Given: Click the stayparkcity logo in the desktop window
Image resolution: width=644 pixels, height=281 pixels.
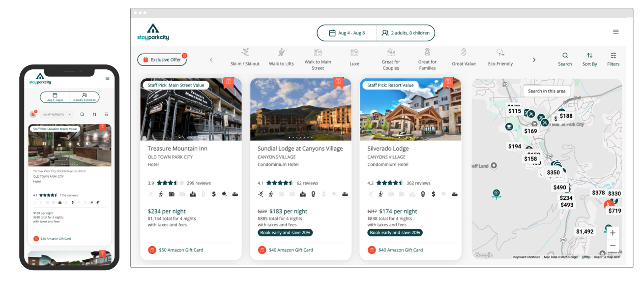Looking at the screenshot, I should click(x=153, y=32).
